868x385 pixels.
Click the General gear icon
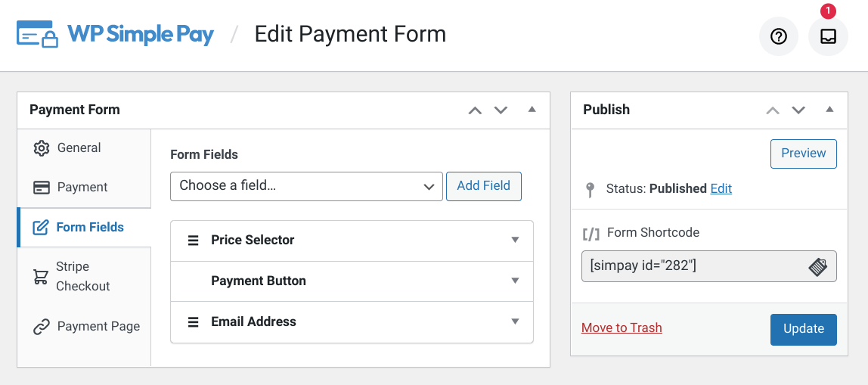pos(42,148)
